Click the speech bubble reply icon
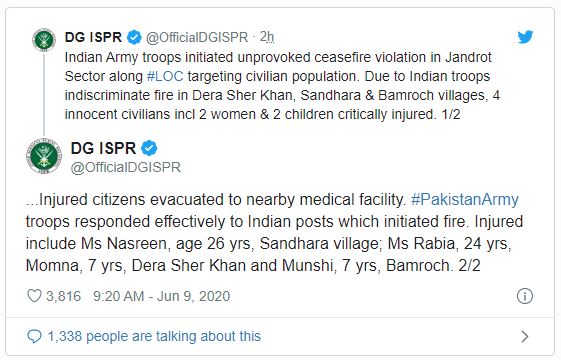 (x=34, y=336)
